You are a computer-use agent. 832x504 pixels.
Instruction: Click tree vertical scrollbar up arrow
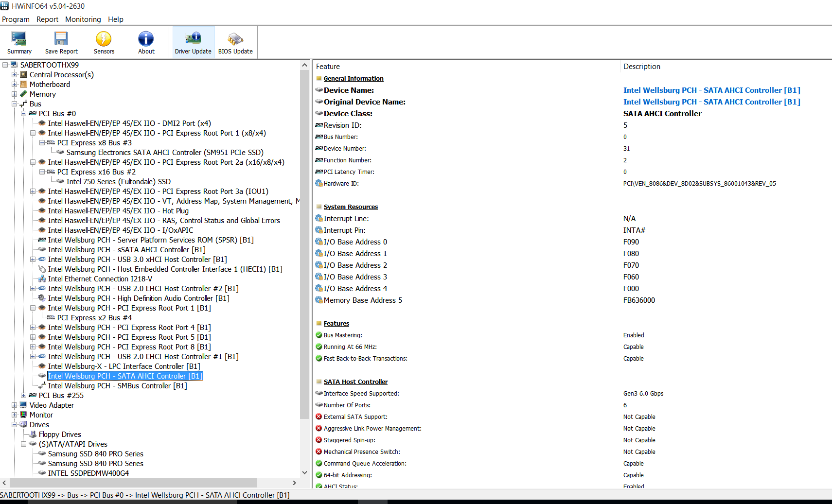click(304, 65)
